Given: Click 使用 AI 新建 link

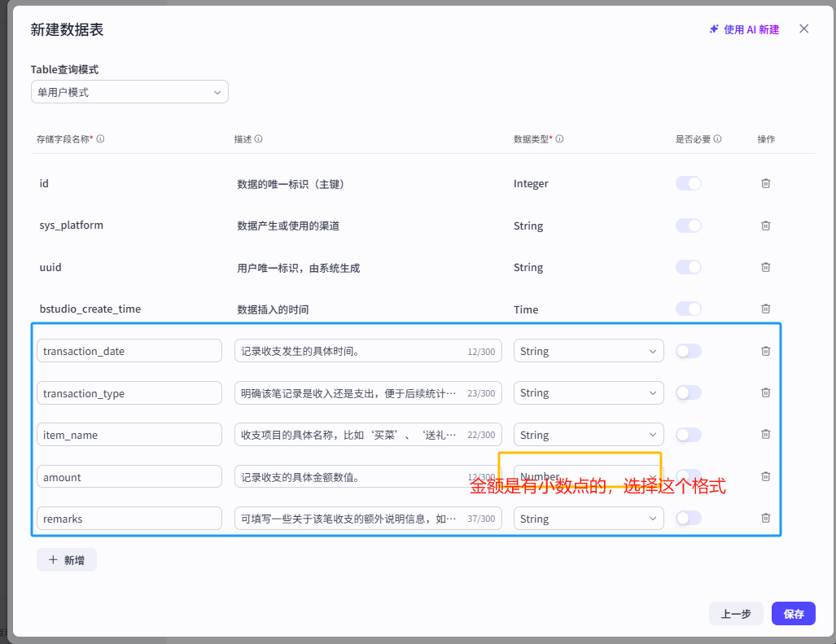Looking at the screenshot, I should (744, 29).
